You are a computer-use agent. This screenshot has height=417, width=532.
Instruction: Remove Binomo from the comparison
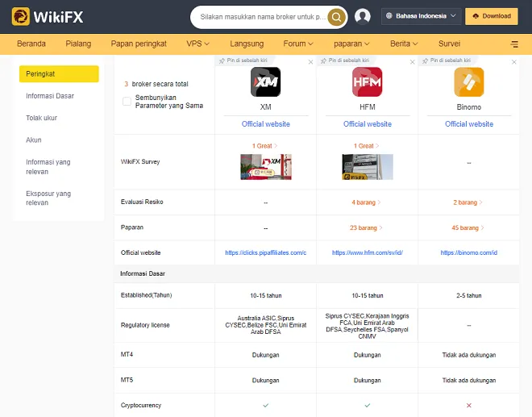click(x=514, y=62)
